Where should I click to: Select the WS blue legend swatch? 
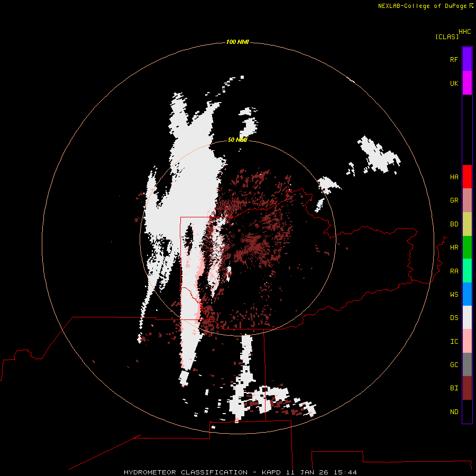coord(467,294)
